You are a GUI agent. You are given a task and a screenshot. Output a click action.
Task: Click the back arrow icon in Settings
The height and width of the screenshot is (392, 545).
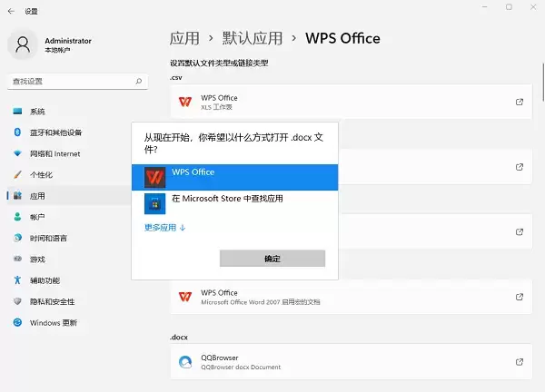(11, 12)
